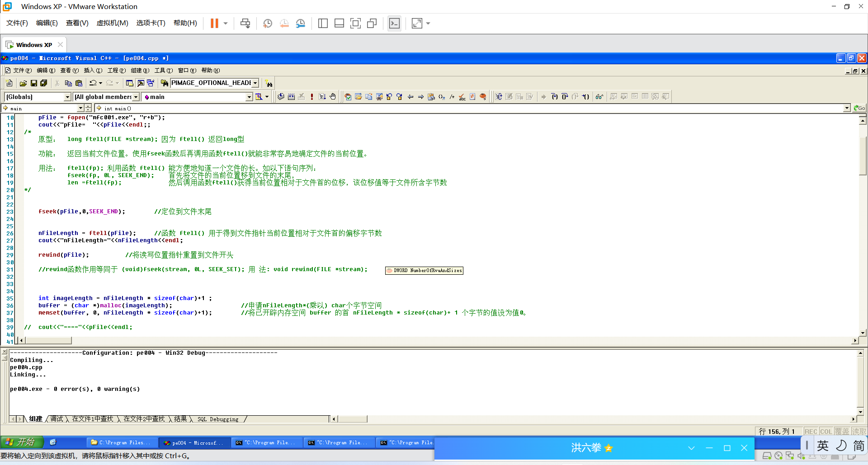Click the Undo arrow icon
The image size is (868, 465).
click(93, 83)
